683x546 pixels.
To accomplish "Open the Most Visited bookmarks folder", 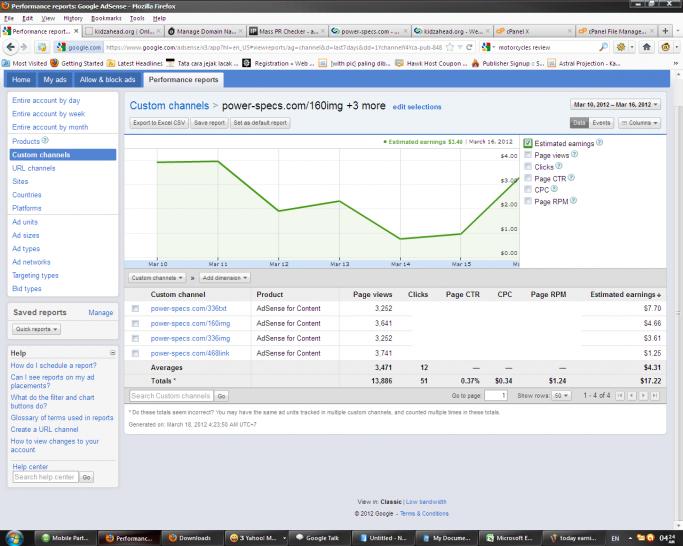I will 25,64.
